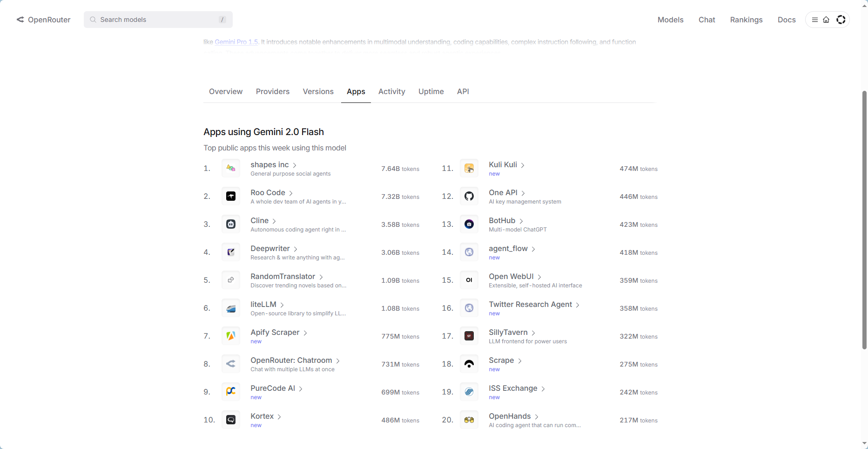Go to Rankings in the top navigation
The height and width of the screenshot is (449, 868).
(x=746, y=20)
